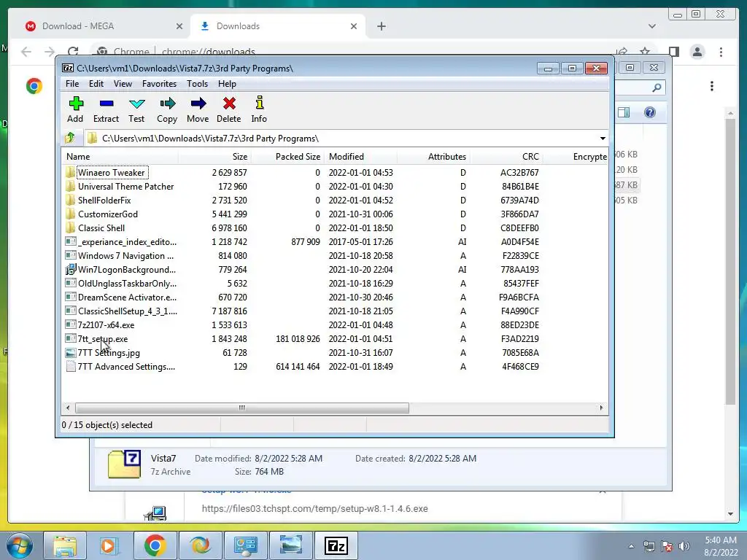
Task: Select the 7z2107-x64.exe row
Action: pyautogui.click(x=335, y=324)
